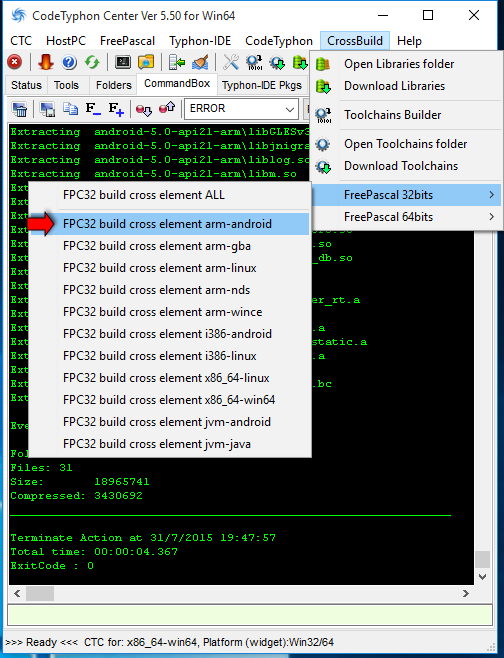
Task: Click the clear CommandBox trash icon
Action: tap(20, 109)
